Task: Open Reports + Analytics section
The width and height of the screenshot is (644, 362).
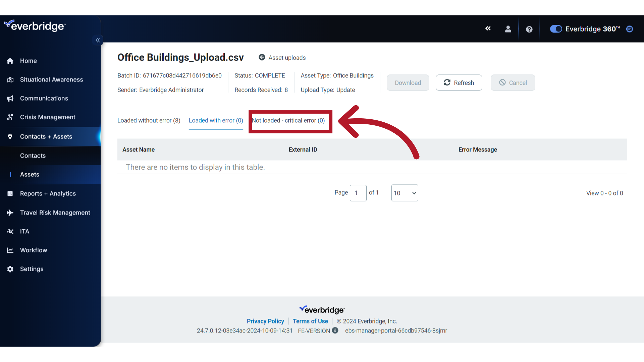Action: (48, 193)
